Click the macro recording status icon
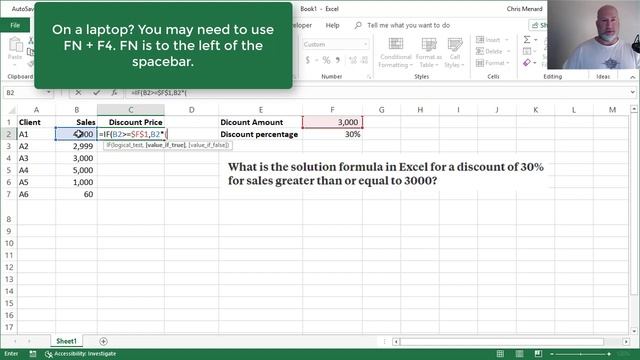This screenshot has height=360, width=640. 33,354
